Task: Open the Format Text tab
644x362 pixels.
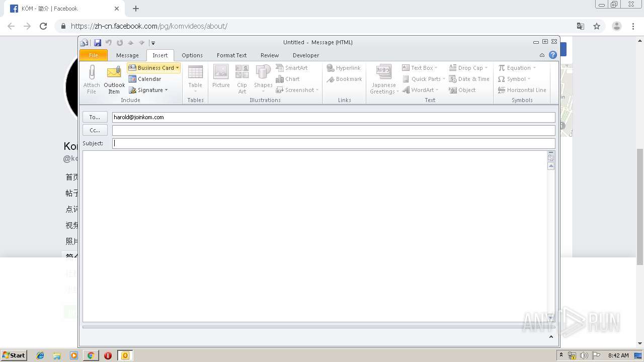Action: (x=231, y=55)
